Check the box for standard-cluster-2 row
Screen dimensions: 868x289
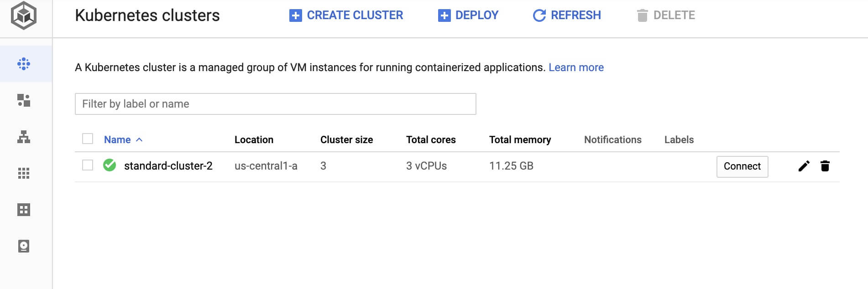point(88,165)
